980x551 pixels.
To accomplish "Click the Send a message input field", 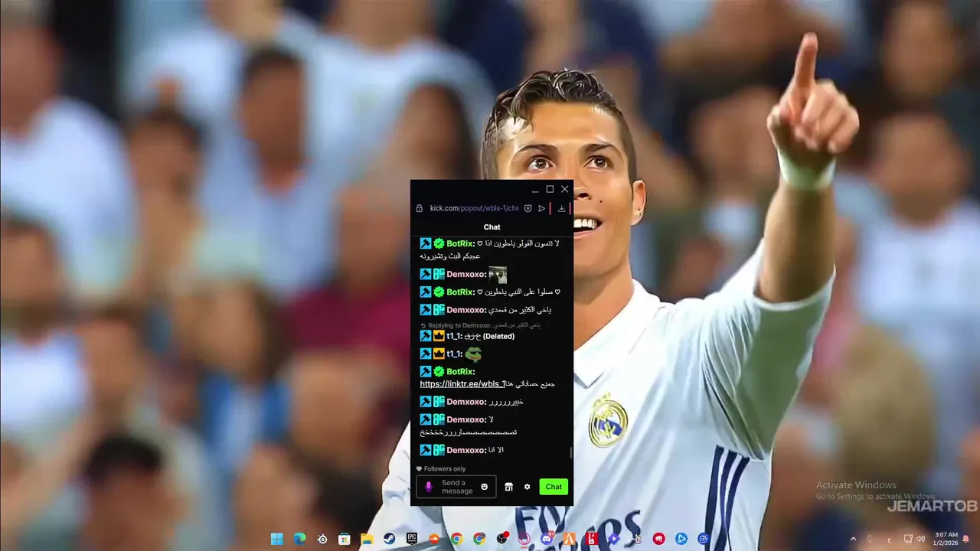I will 457,487.
